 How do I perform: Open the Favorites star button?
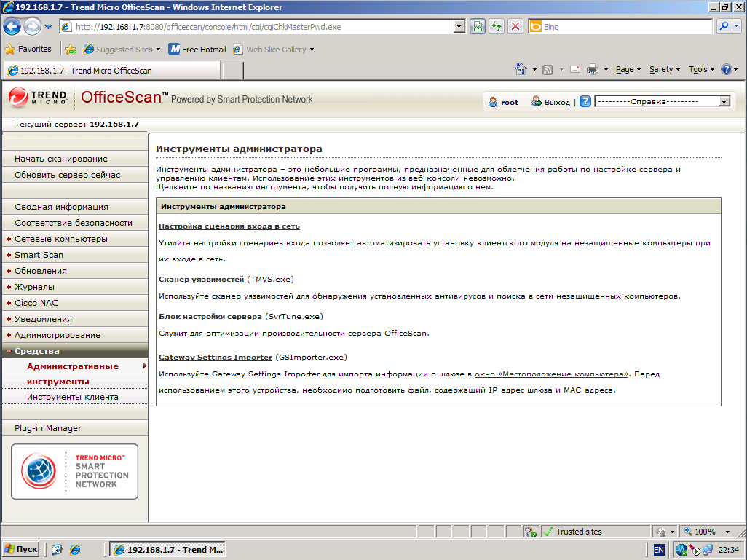tap(28, 49)
